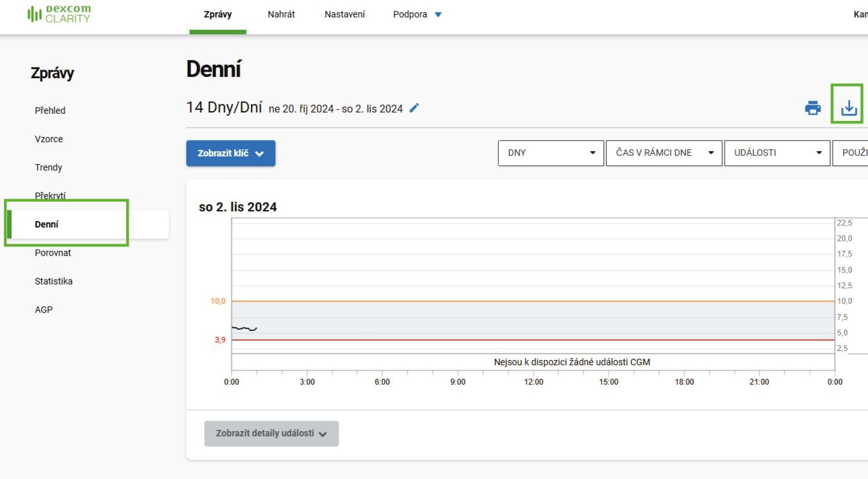Click the print report icon
Image resolution: width=868 pixels, height=479 pixels.
click(812, 108)
